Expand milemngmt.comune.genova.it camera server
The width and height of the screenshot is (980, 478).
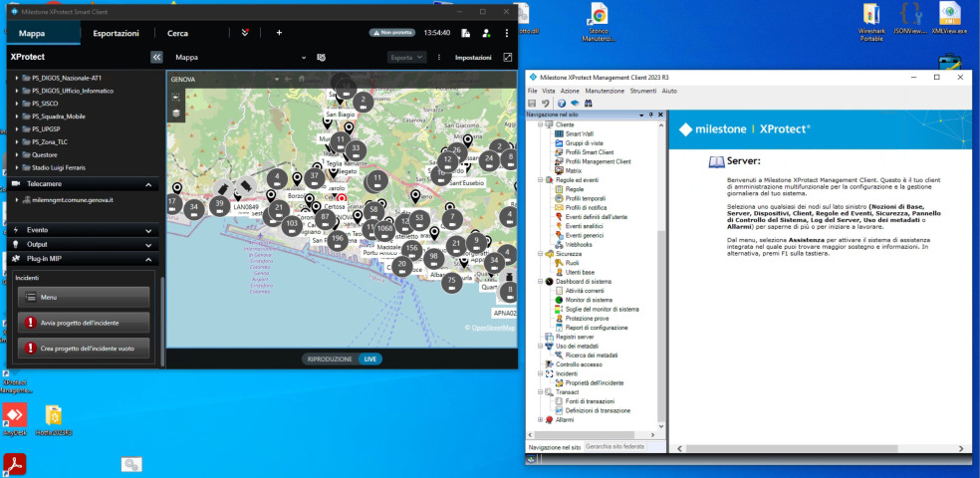pyautogui.click(x=18, y=200)
